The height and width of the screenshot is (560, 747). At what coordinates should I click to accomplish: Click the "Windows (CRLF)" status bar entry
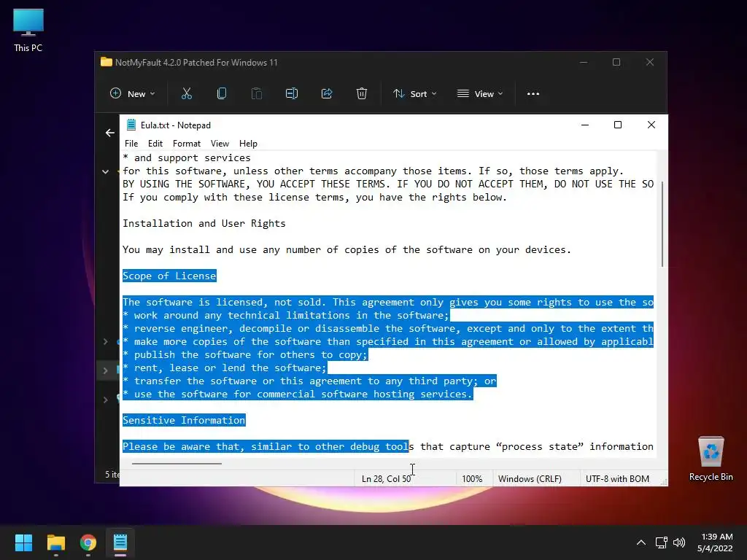530,478
